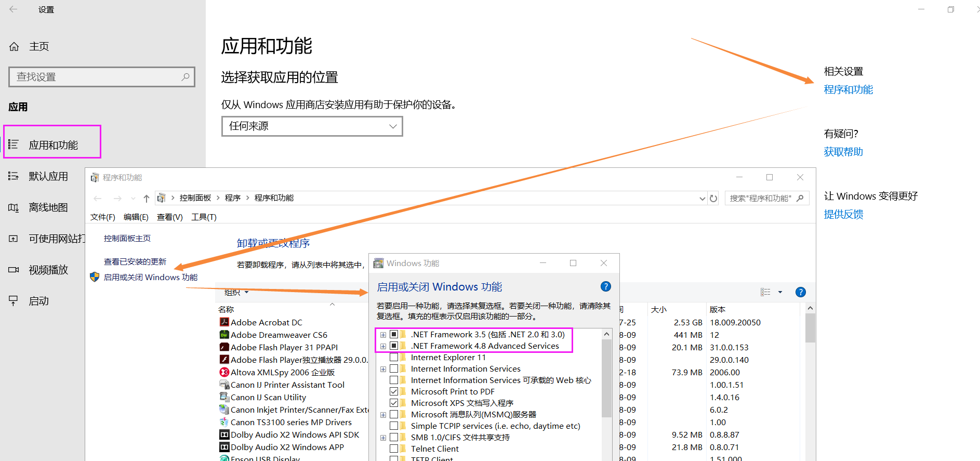Select Altova XMLSpy 2006 企业版 entry
This screenshot has height=461, width=980.
tap(282, 372)
